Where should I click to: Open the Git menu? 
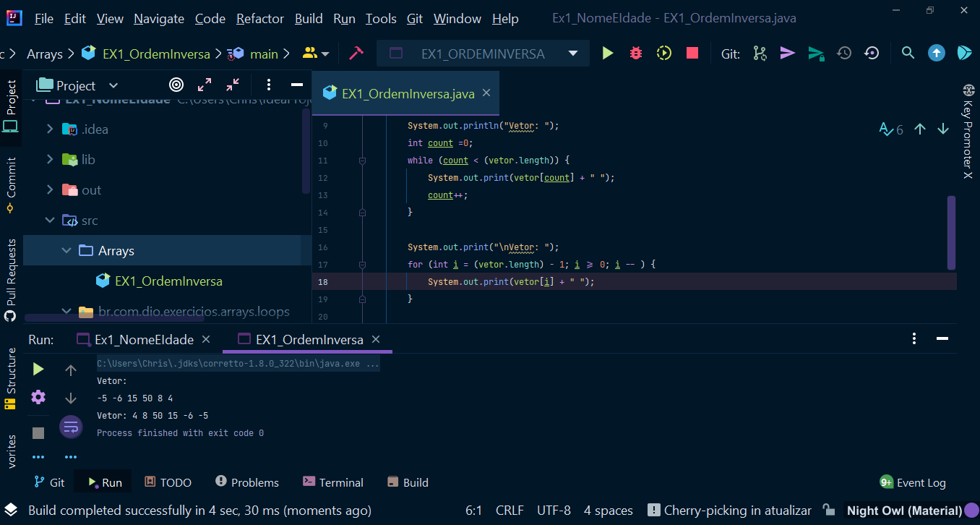pos(415,19)
